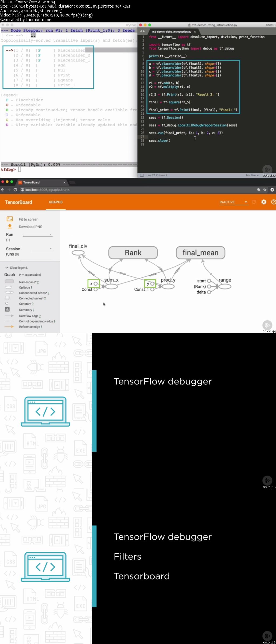Viewport: 276px width, 644px height.
Task: Select the final_mean namespace node
Action: [x=201, y=253]
